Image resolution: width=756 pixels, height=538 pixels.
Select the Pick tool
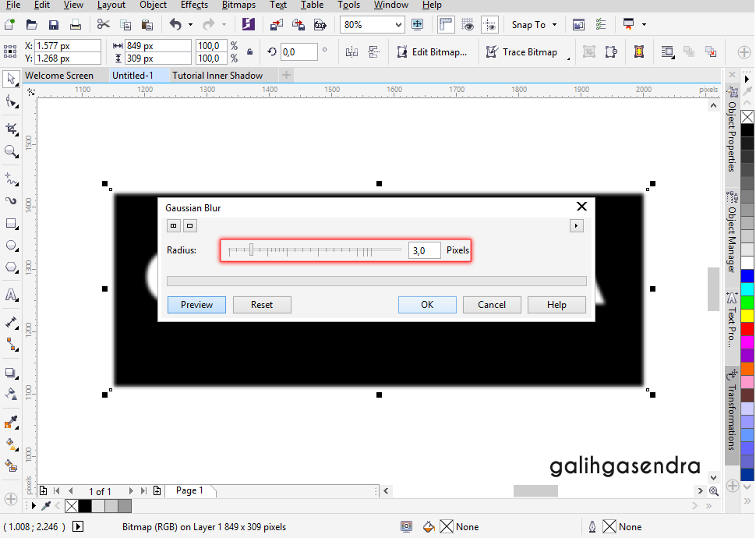coord(11,79)
